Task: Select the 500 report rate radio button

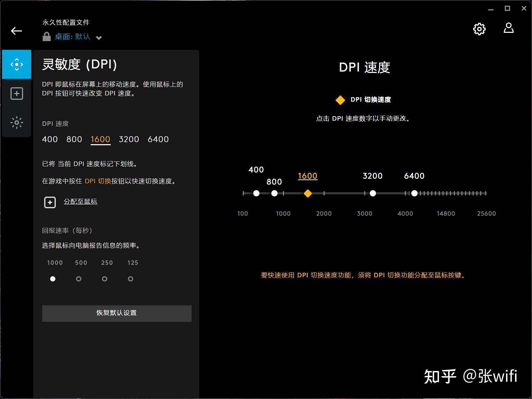Action: pyautogui.click(x=79, y=279)
